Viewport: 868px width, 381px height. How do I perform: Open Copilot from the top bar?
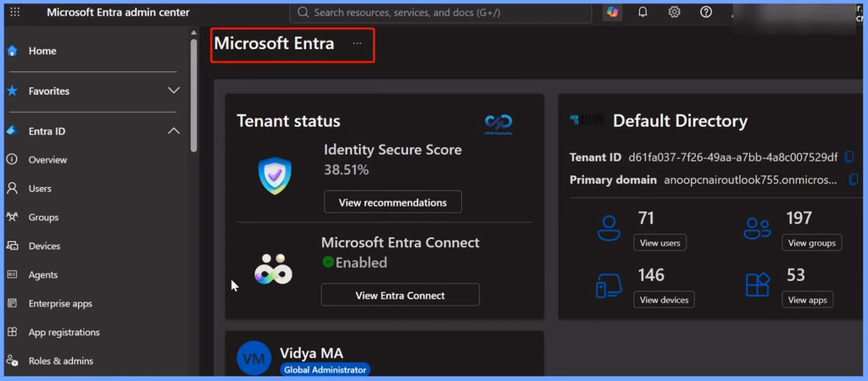click(612, 12)
